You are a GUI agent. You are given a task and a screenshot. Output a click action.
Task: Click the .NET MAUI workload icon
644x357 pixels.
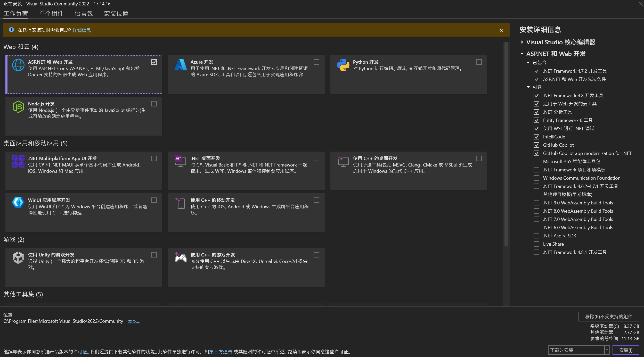tap(18, 161)
